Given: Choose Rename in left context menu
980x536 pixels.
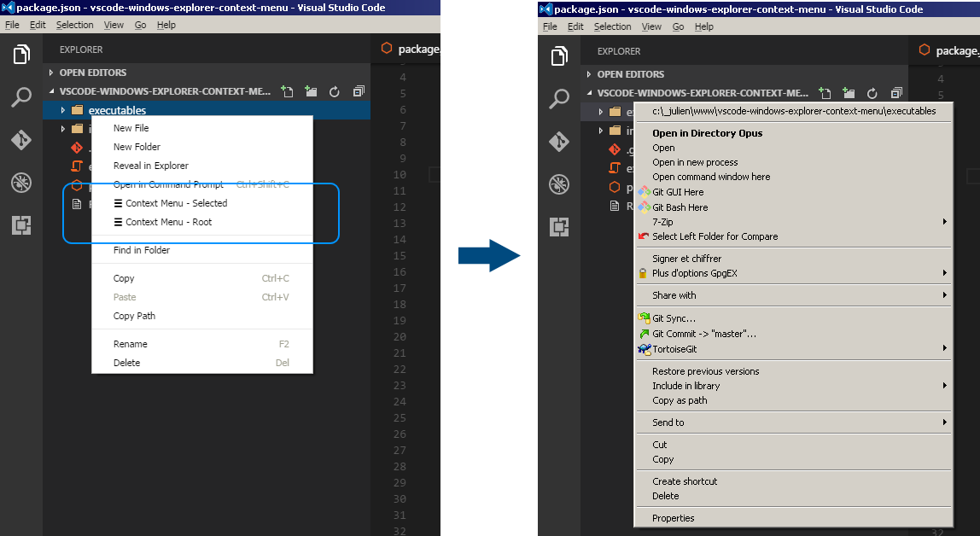Looking at the screenshot, I should click(x=201, y=344).
